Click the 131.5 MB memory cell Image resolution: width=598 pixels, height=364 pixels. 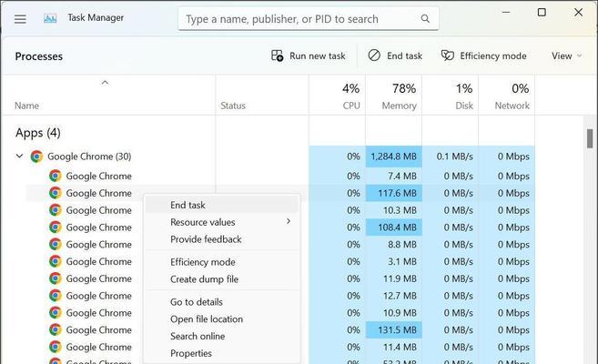point(393,329)
